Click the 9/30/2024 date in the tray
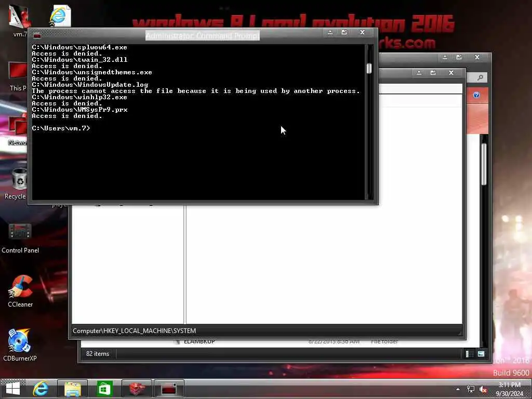532x399 pixels. click(509, 394)
